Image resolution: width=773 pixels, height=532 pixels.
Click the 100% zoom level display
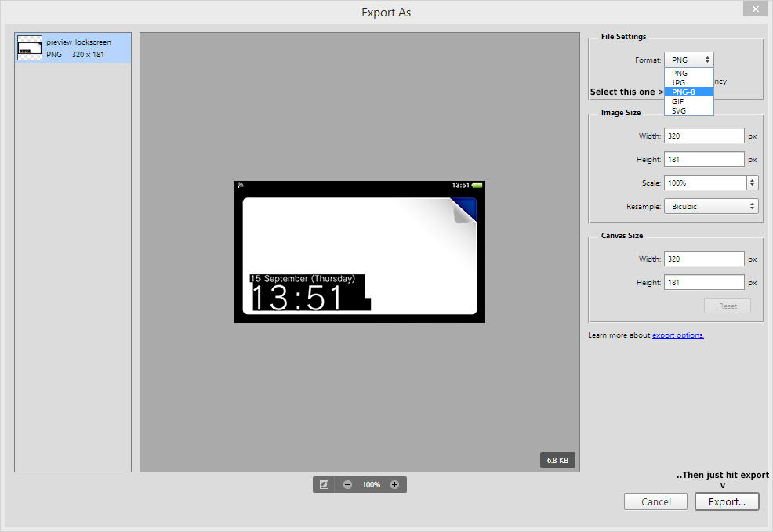click(372, 485)
